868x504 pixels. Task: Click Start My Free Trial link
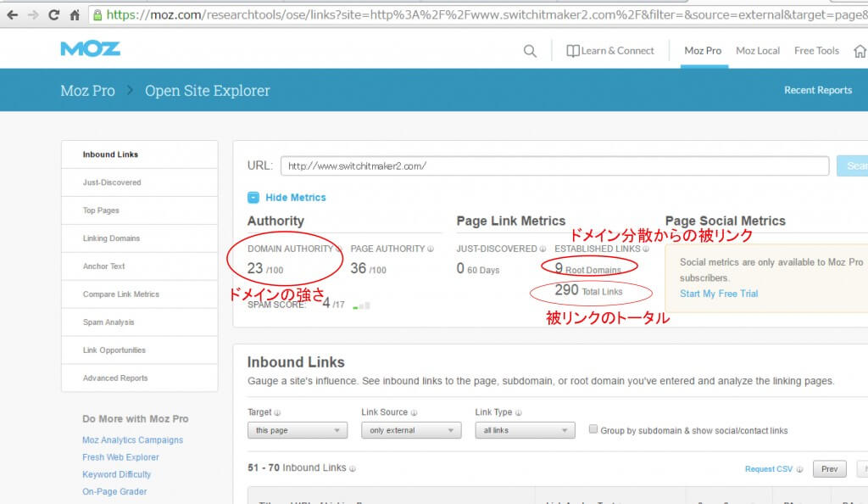(x=719, y=294)
